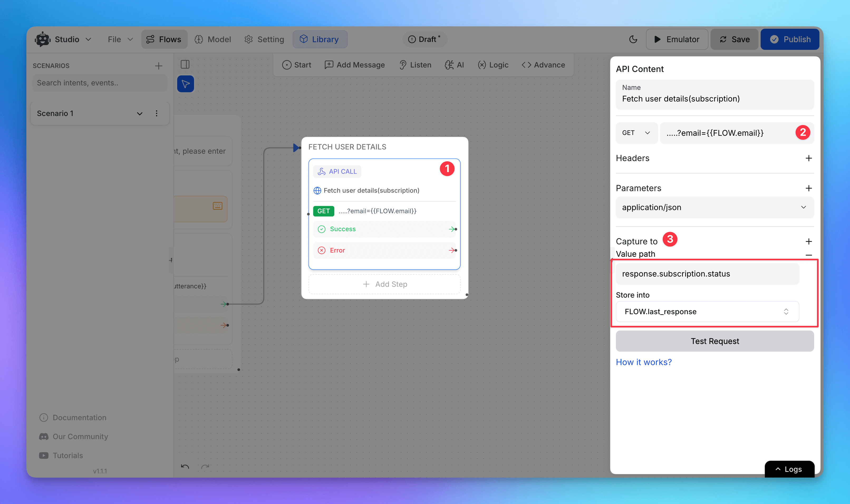850x504 pixels.
Task: Select the API CALL badge in block
Action: pyautogui.click(x=337, y=172)
